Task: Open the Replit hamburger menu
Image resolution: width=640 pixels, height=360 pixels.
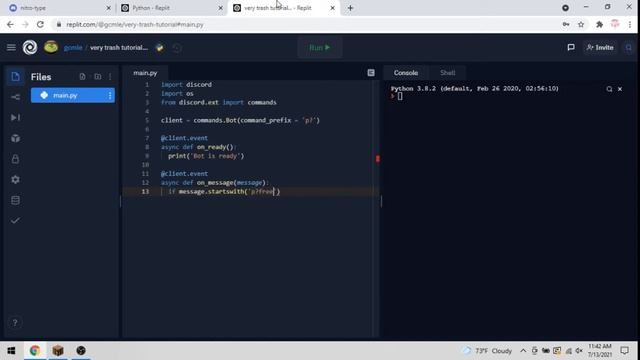Action: [x=11, y=48]
